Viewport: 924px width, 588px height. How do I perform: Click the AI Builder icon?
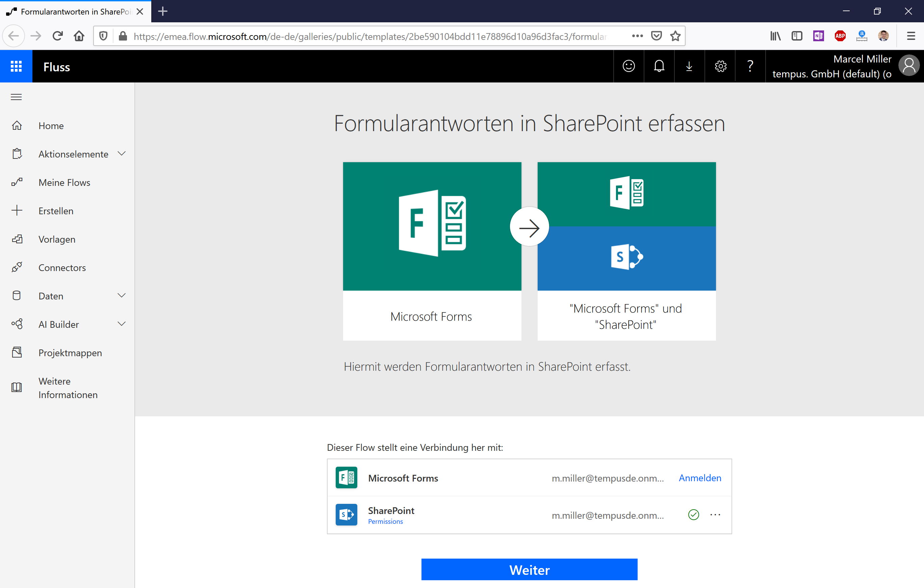17,324
